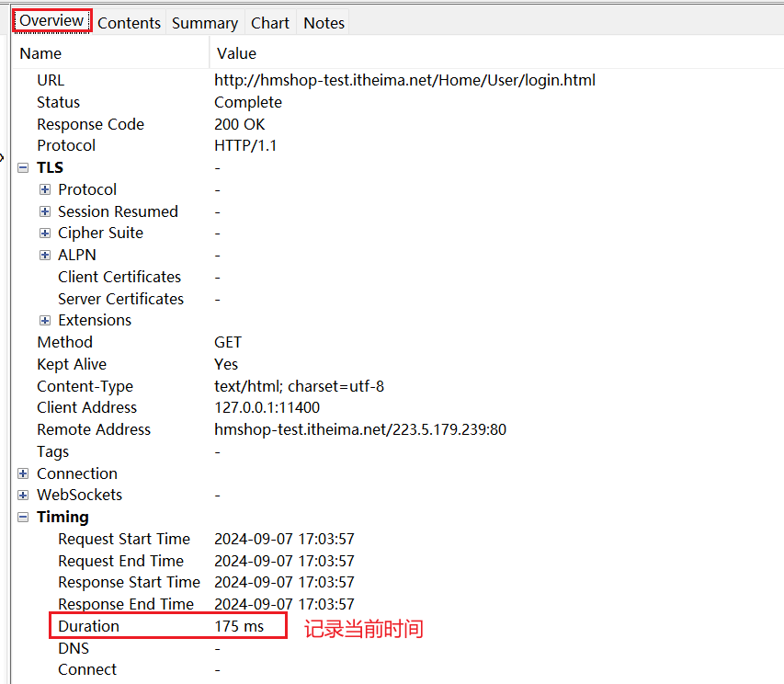
Task: Expand the Extensions node
Action: tap(45, 321)
